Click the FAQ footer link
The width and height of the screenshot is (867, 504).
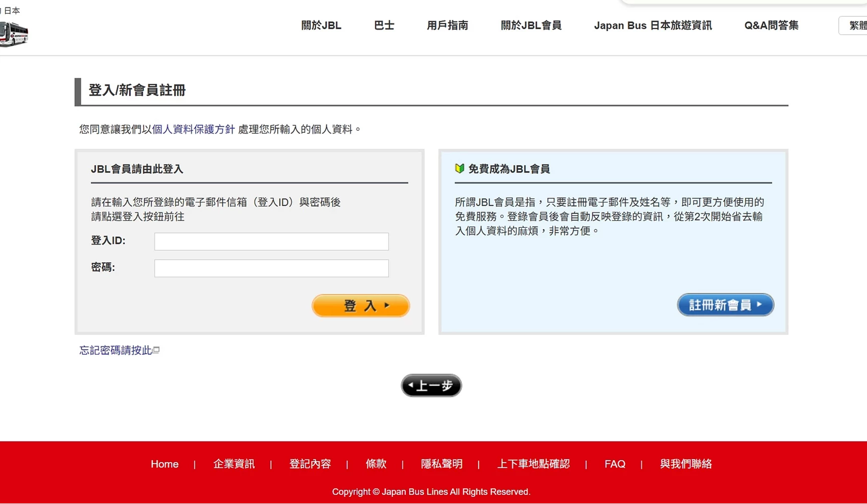[x=615, y=464]
